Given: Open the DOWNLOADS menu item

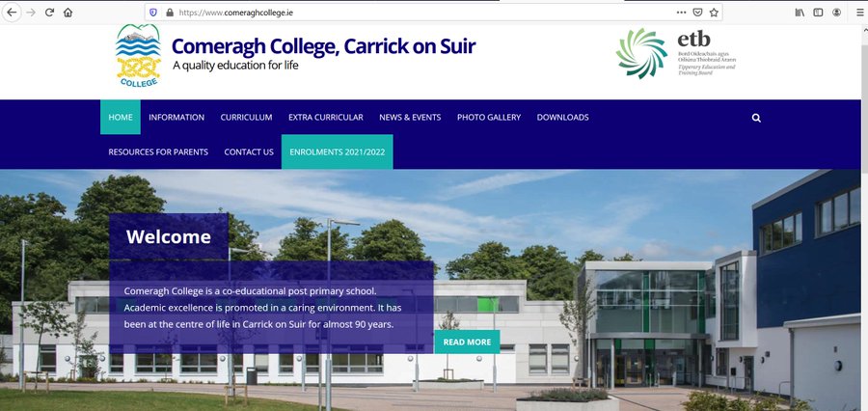Looking at the screenshot, I should tap(563, 118).
